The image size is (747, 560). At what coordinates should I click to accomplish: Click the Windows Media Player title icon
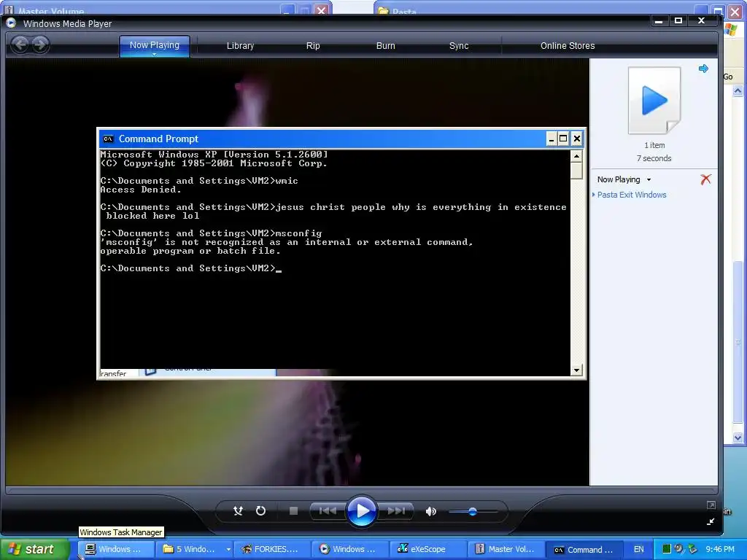[11, 23]
